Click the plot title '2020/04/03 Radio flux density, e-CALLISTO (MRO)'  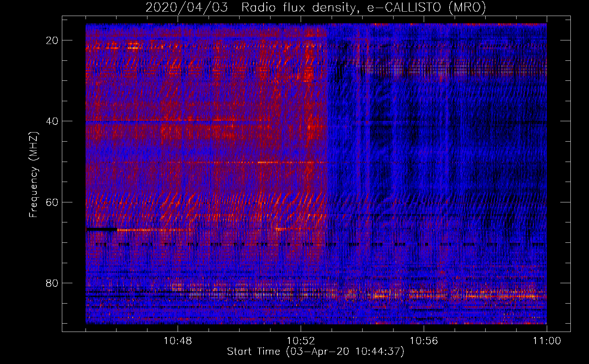click(316, 8)
